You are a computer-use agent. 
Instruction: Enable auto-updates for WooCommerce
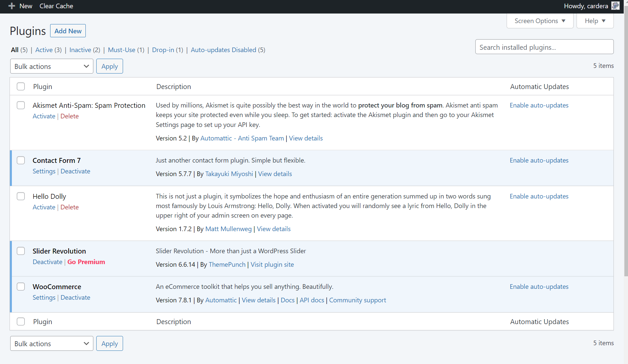click(539, 287)
